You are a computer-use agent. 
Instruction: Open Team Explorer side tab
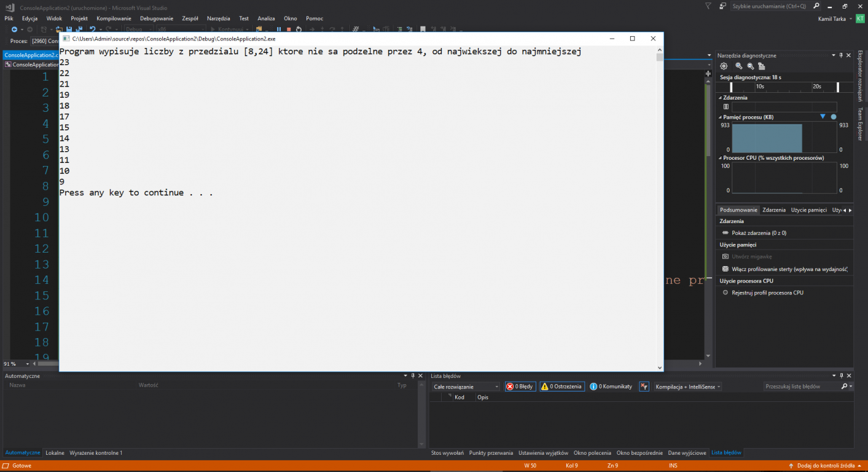(861, 125)
